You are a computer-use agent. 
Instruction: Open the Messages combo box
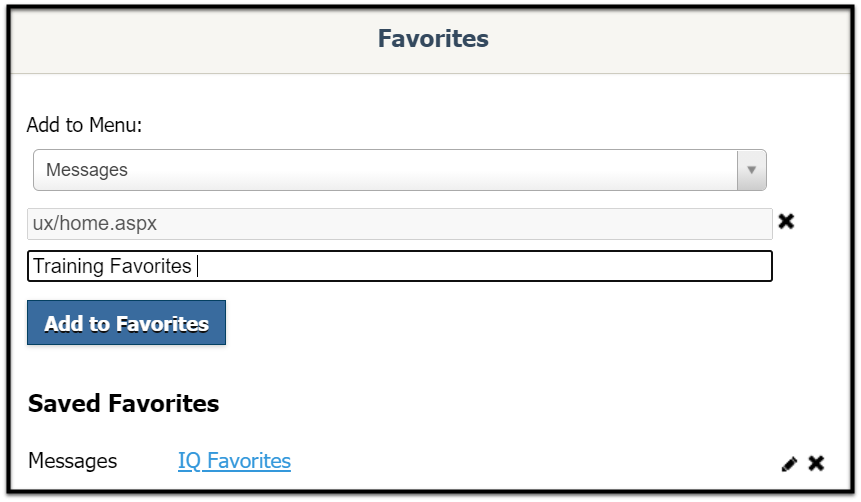tap(400, 170)
